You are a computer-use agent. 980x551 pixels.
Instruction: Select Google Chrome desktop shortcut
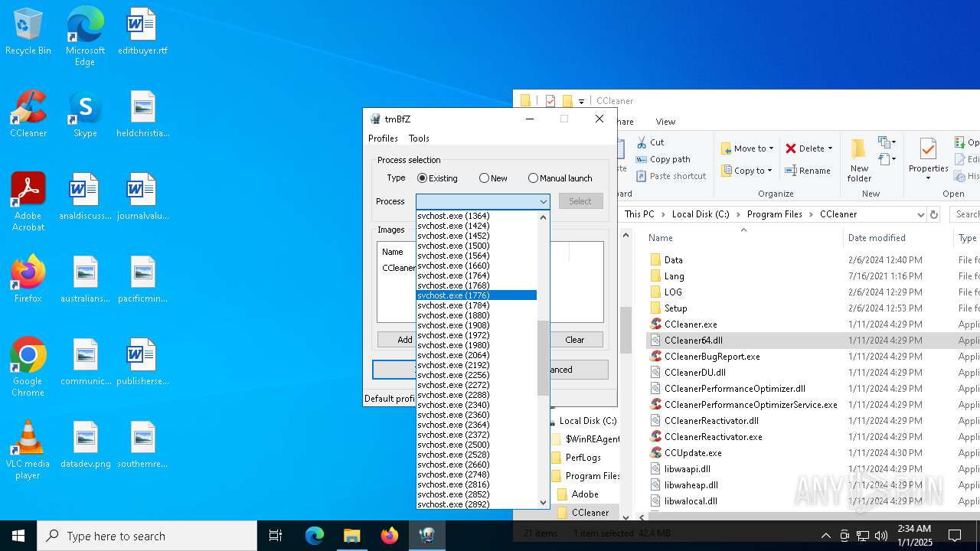(28, 367)
